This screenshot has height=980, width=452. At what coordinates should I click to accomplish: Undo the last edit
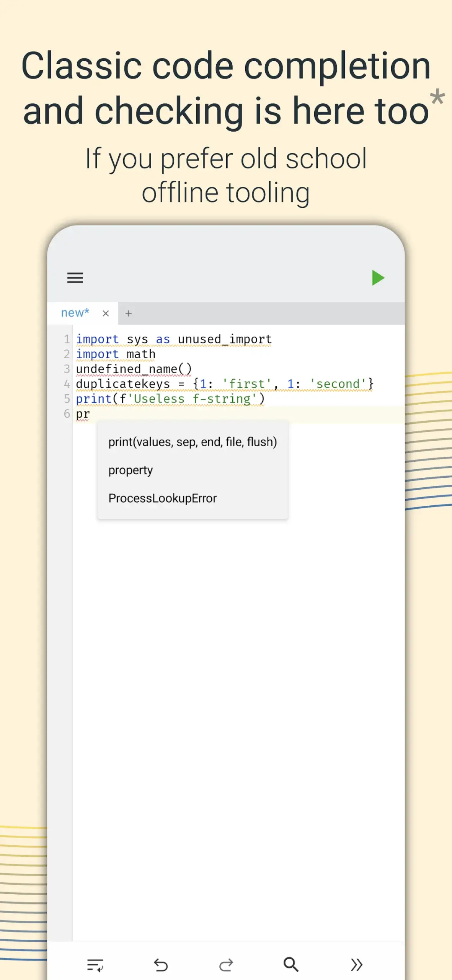(x=161, y=965)
